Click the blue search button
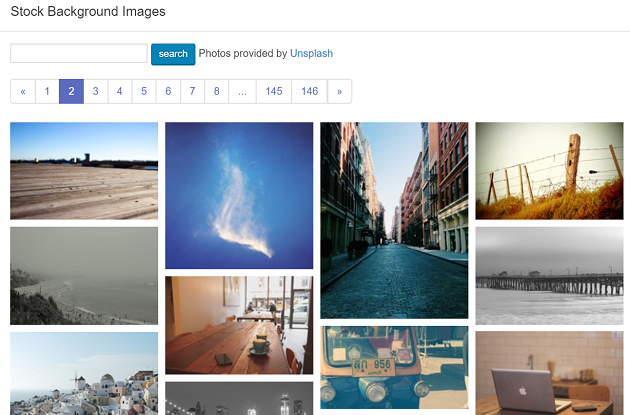The height and width of the screenshot is (415, 630). click(173, 54)
